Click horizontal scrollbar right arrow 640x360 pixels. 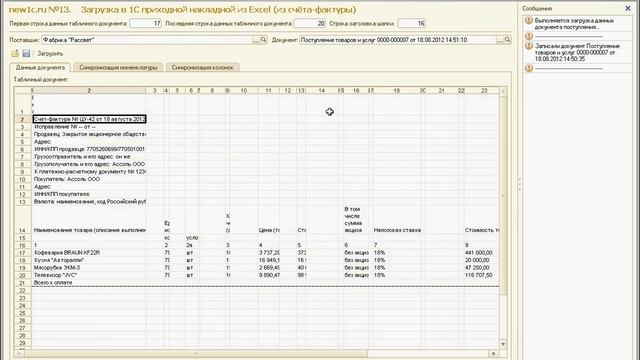pos(494,353)
